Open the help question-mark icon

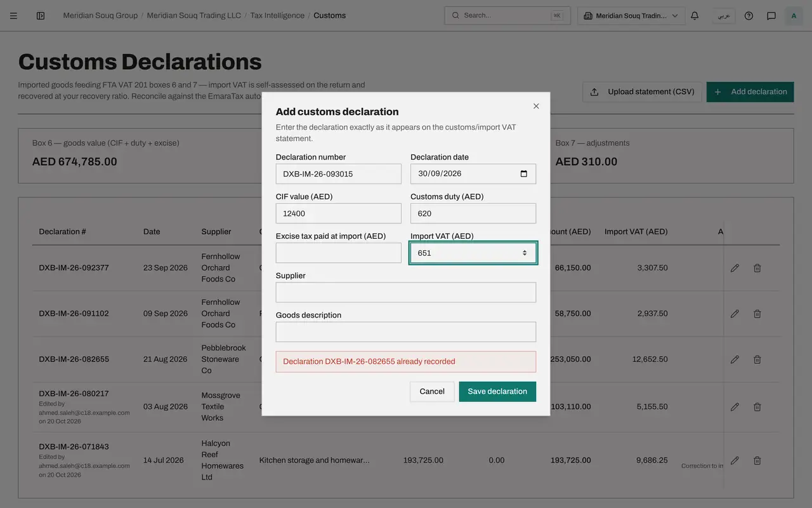tap(749, 16)
